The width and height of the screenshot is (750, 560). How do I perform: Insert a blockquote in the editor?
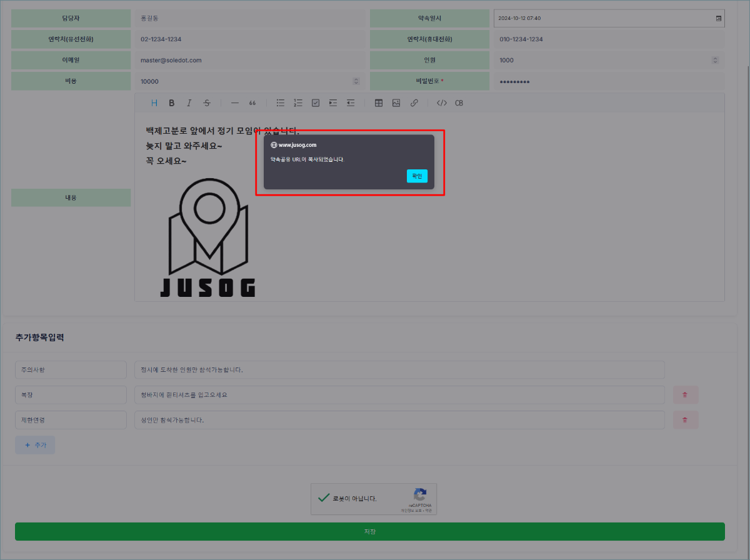252,103
